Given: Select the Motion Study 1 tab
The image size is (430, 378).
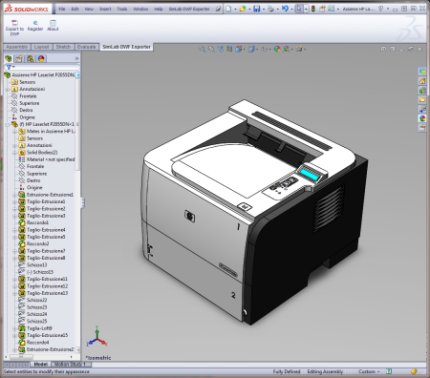Looking at the screenshot, I should click(69, 364).
